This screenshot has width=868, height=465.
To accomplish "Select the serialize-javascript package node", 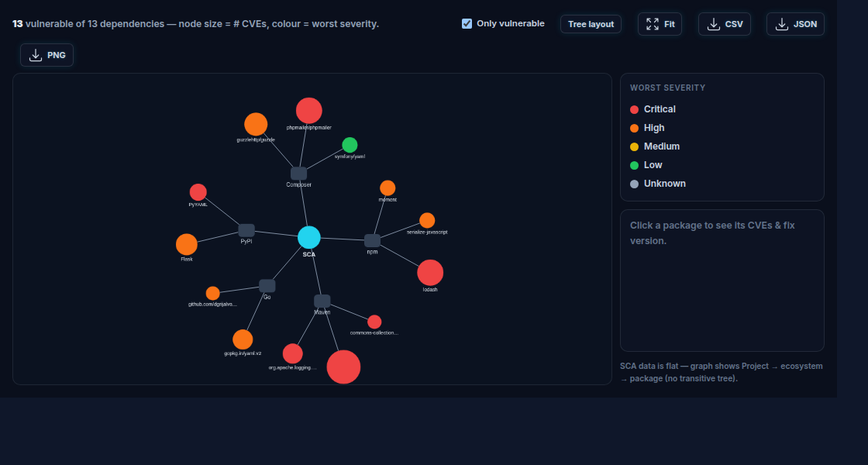I will tap(427, 220).
